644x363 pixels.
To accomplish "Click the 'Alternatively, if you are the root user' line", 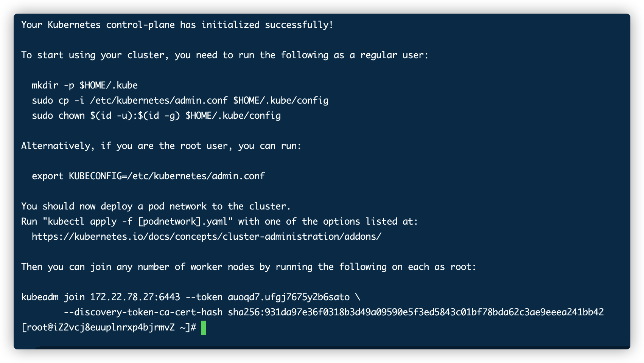I will point(161,146).
